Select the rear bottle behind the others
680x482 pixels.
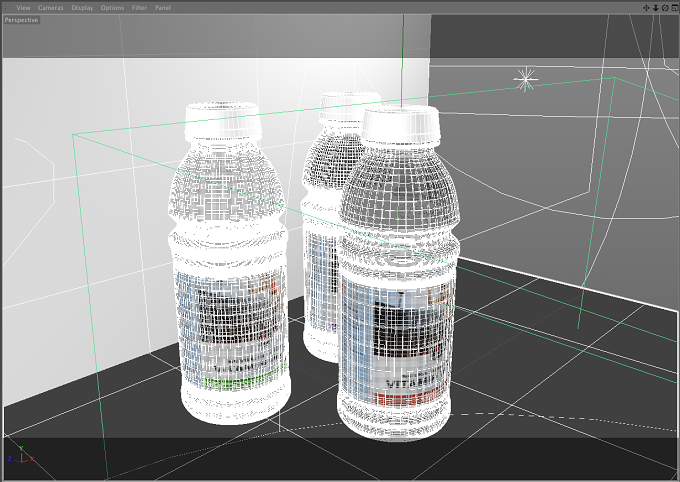[x=325, y=226]
